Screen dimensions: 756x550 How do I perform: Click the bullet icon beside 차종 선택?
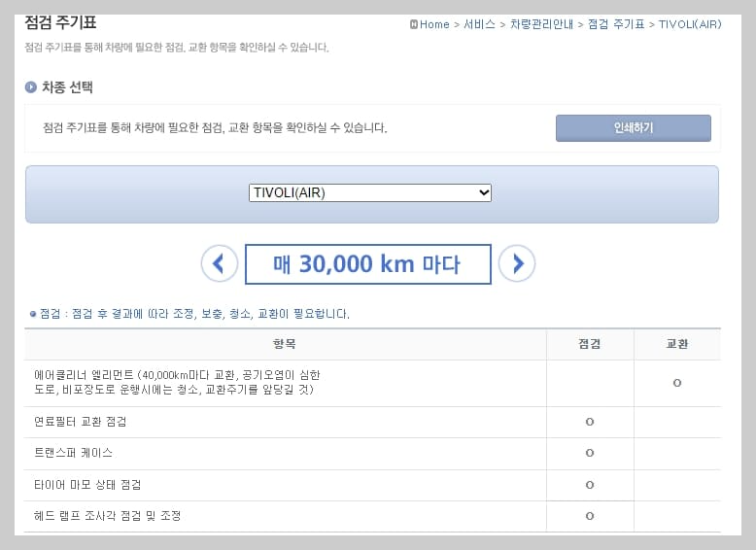tap(31, 87)
